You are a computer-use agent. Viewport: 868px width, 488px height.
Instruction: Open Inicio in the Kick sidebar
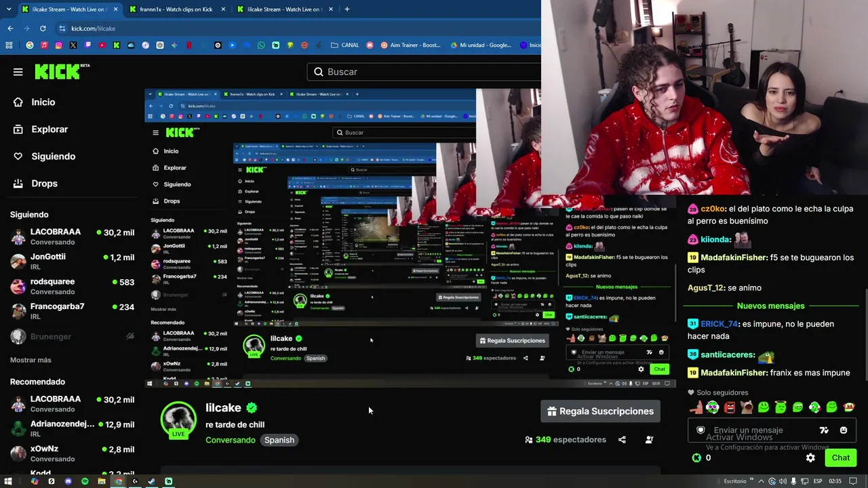35,102
